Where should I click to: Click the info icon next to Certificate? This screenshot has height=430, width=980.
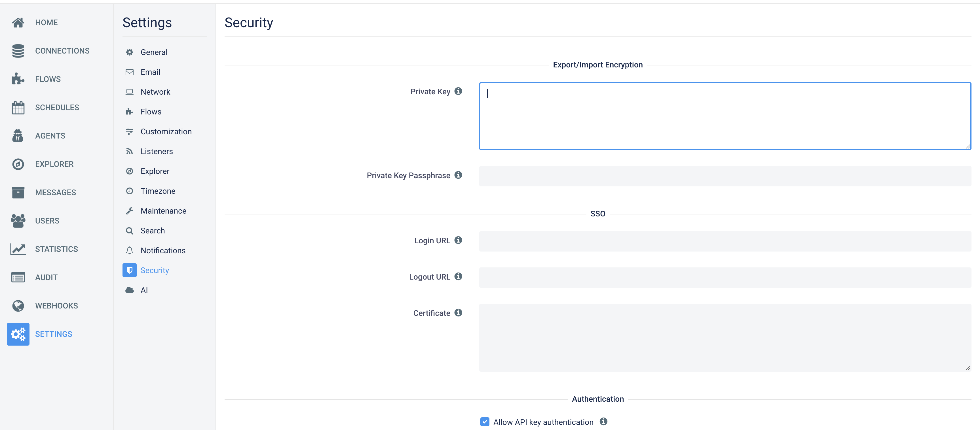pos(458,312)
